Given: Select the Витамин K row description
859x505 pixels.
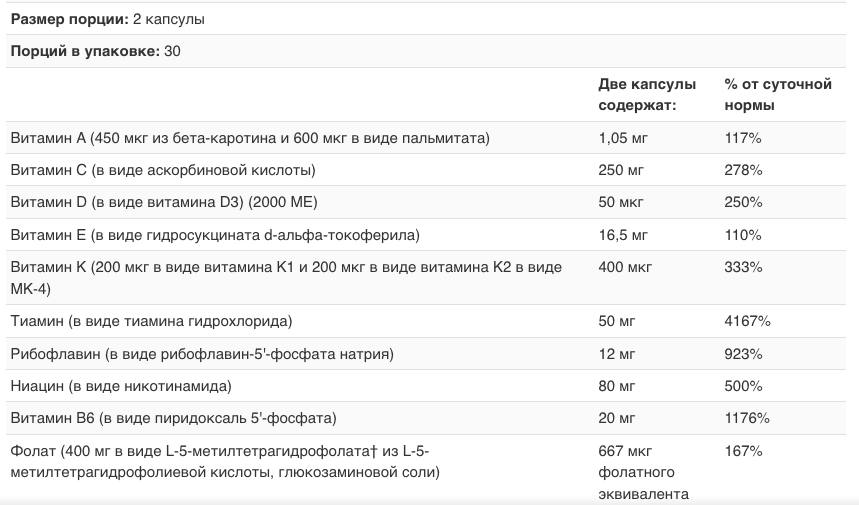Looking at the screenshot, I should click(x=285, y=277).
